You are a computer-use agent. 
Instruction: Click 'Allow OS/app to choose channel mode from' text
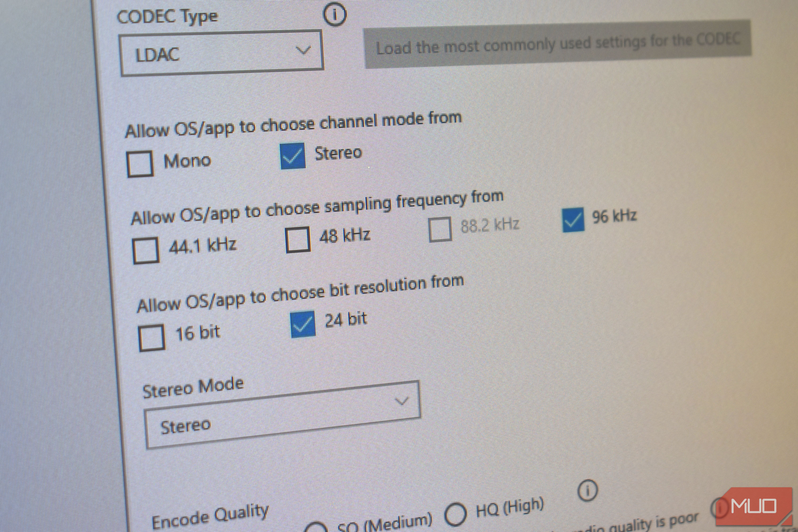point(294,125)
